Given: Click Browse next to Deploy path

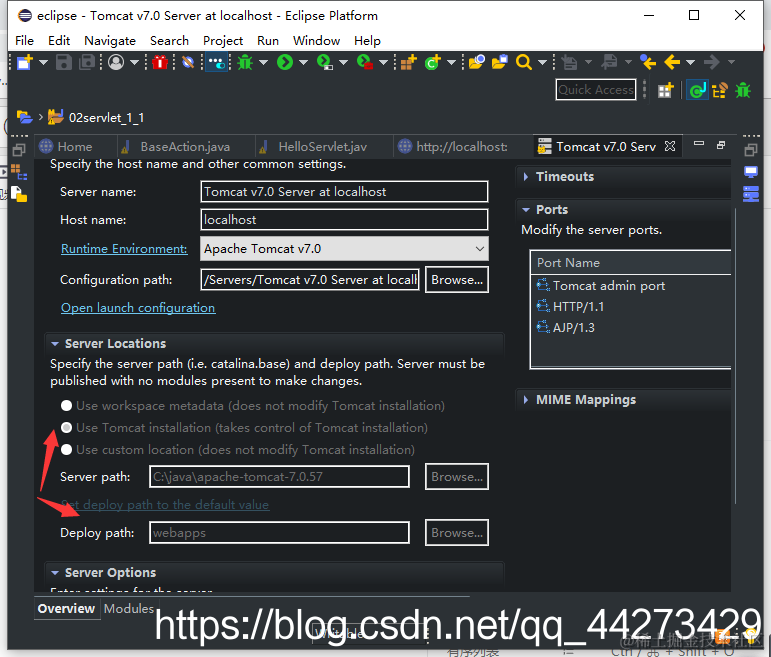Looking at the screenshot, I should pos(457,533).
